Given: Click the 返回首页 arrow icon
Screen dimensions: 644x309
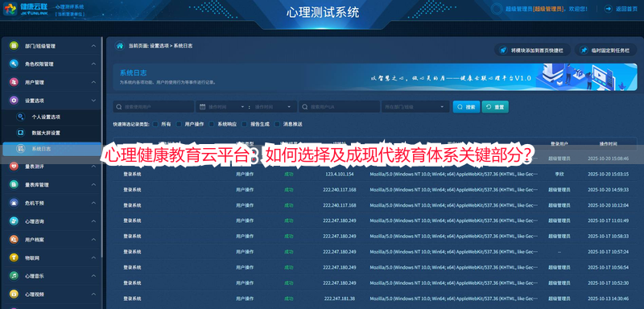Looking at the screenshot, I should [x=609, y=9].
